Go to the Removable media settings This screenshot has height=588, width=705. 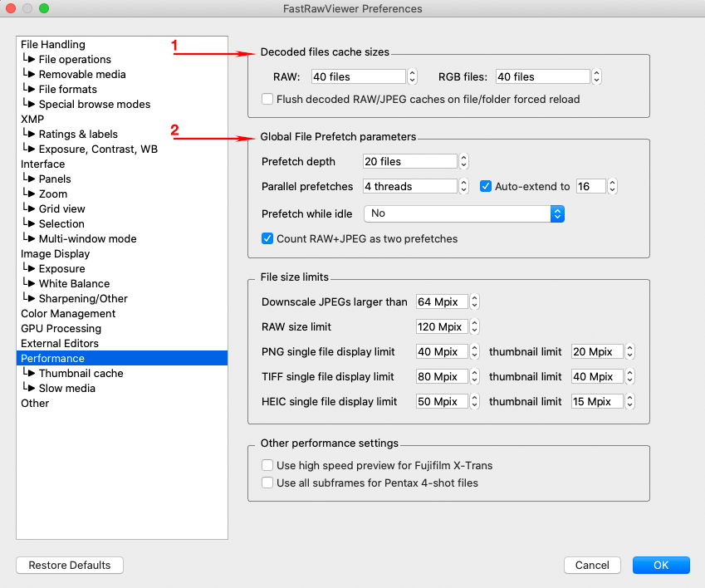82,75
